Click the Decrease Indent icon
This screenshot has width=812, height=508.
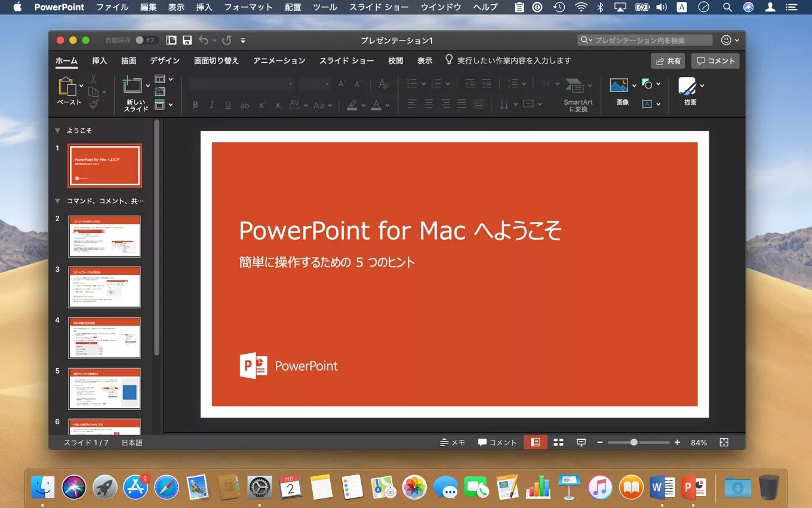tap(470, 84)
